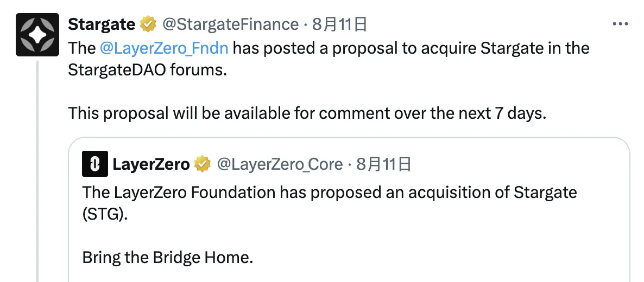Open the quoted tweet's 8月11日 timestamp
644x282 pixels.
pyautogui.click(x=384, y=164)
